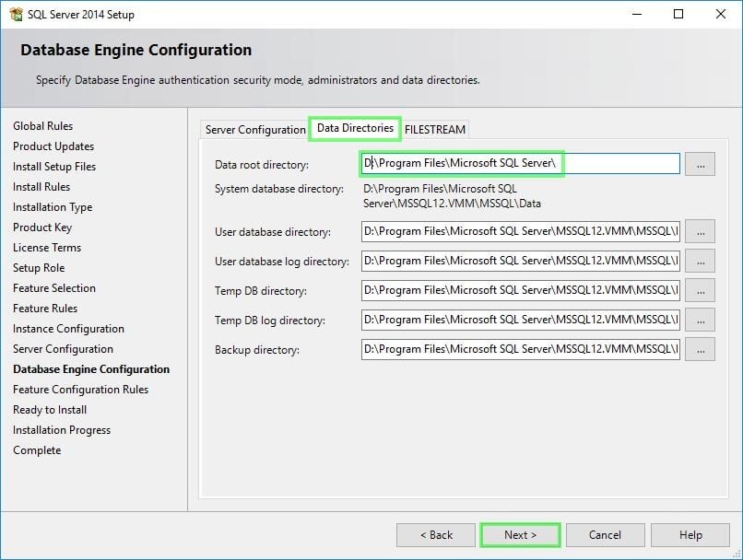Click Ready to Install step
The height and width of the screenshot is (560, 743).
pos(50,410)
